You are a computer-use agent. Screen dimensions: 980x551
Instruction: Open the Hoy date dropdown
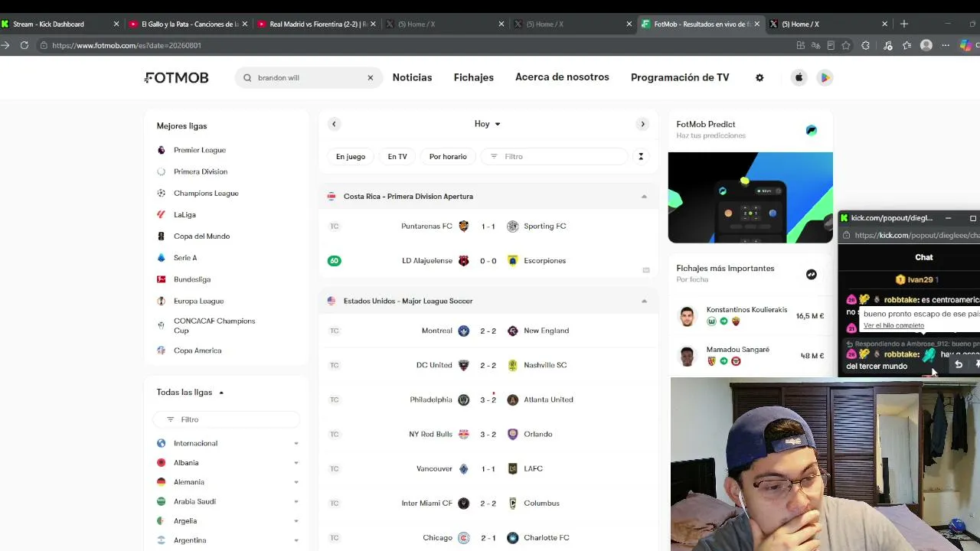(487, 124)
